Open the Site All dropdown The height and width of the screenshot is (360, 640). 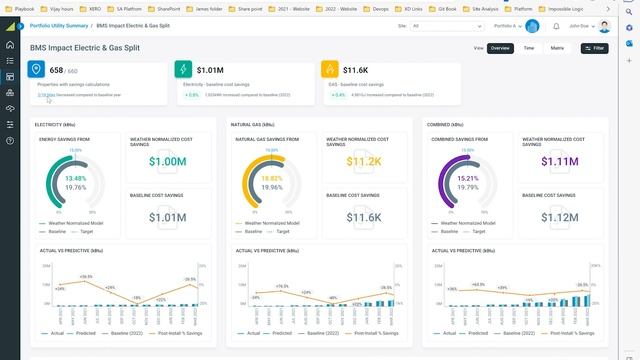pos(447,26)
